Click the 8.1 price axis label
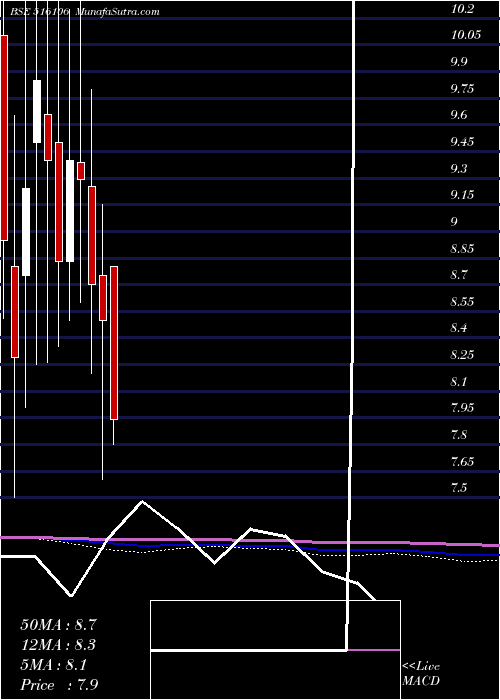 [x=459, y=382]
